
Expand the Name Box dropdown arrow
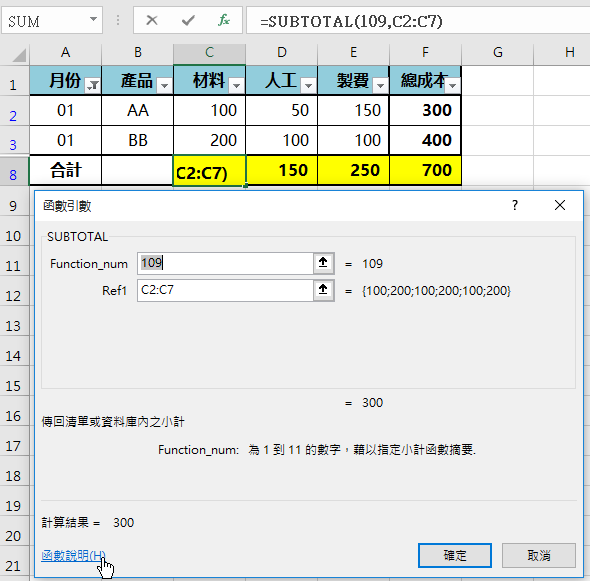pos(93,19)
